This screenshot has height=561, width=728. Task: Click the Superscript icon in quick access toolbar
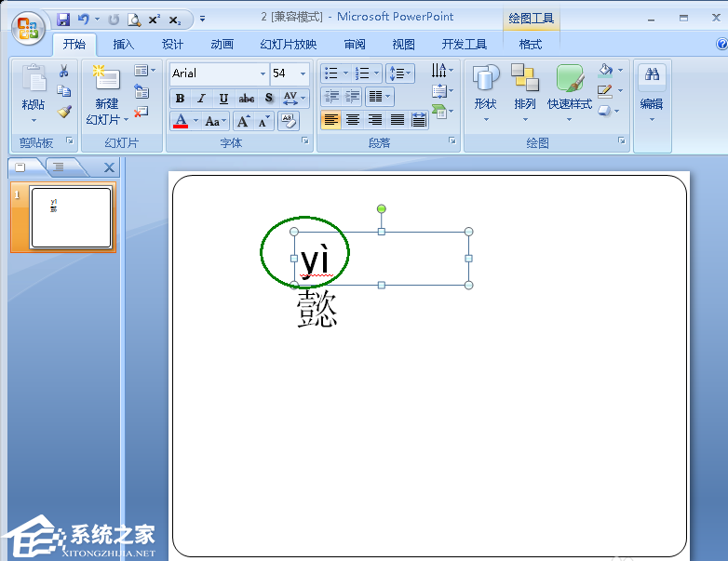point(155,19)
